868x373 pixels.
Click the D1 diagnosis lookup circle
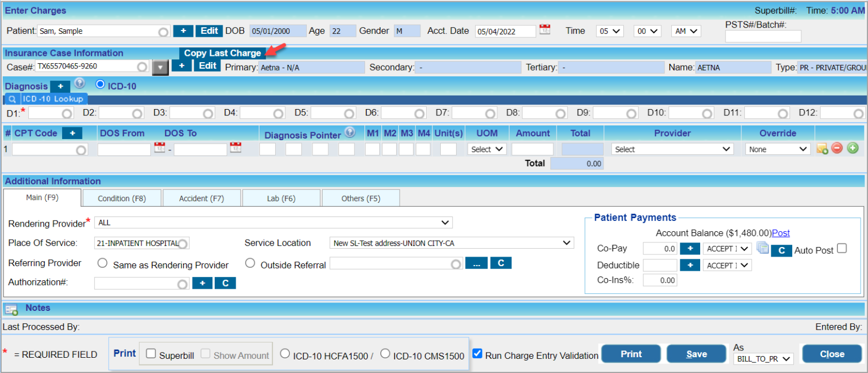67,114
